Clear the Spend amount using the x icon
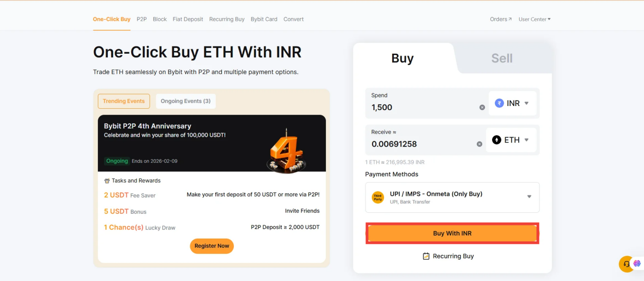The image size is (644, 281). (x=482, y=107)
